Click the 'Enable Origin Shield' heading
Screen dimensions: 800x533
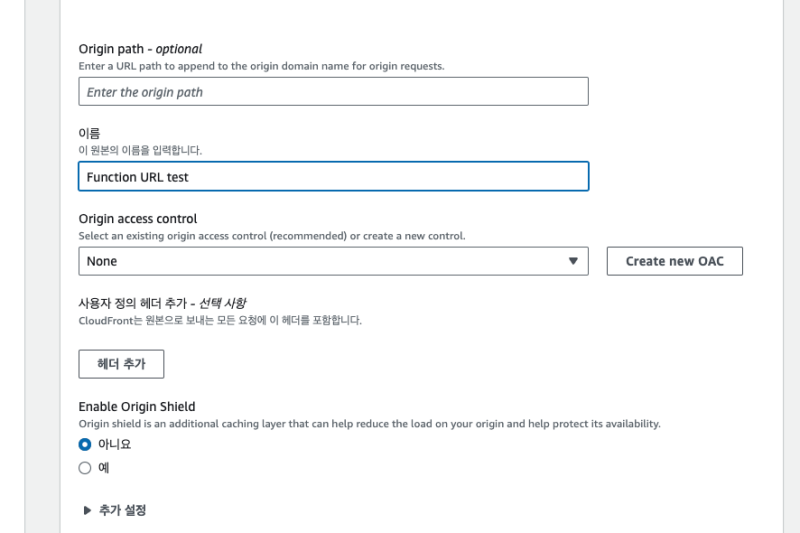(136, 407)
